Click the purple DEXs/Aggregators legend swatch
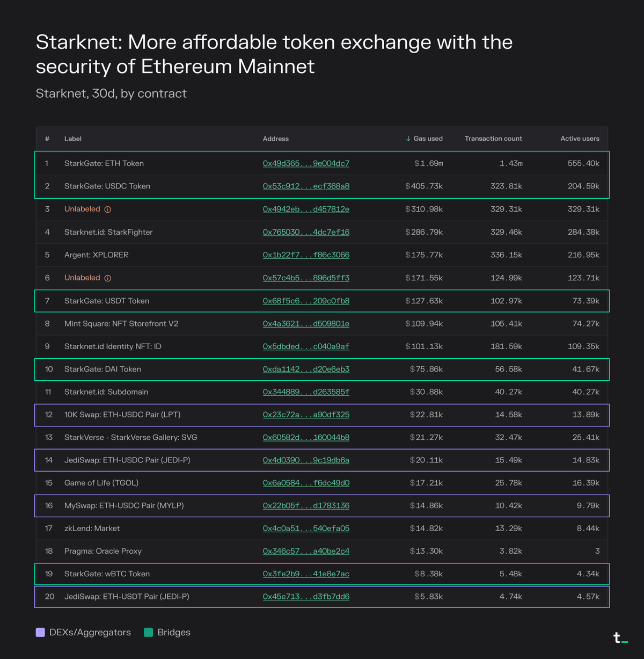The height and width of the screenshot is (659, 644). tap(40, 632)
